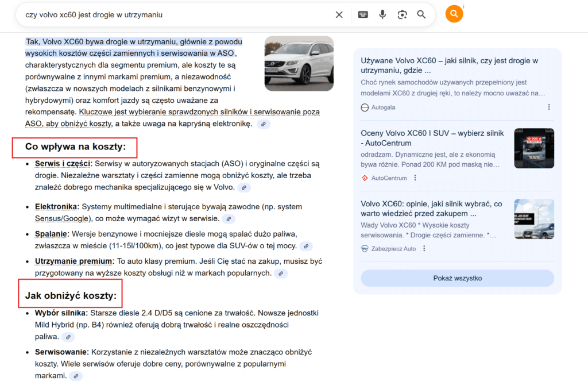Open the on-screen keyboard icon
This screenshot has height=385, width=588.
[362, 14]
